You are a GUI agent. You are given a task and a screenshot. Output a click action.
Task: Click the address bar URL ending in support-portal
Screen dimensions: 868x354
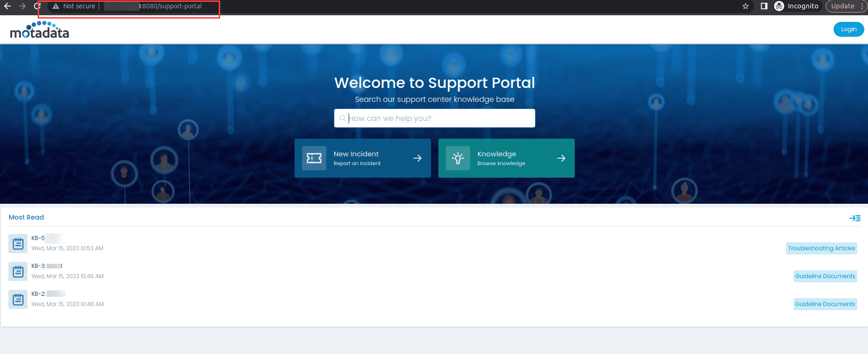point(153,6)
